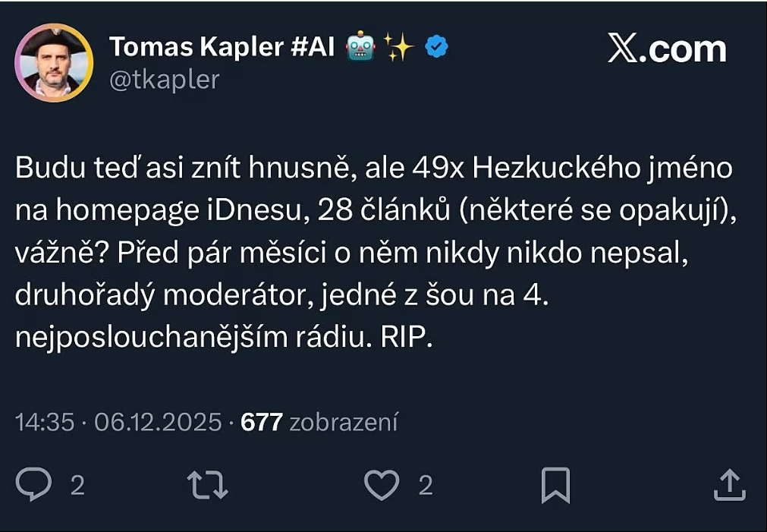Screen dimensions: 767x532
Task: Click the @tkapler handle
Action: pos(165,80)
